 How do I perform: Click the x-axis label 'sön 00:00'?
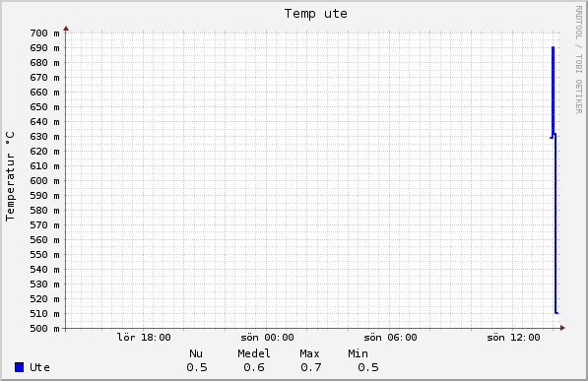coord(267,338)
